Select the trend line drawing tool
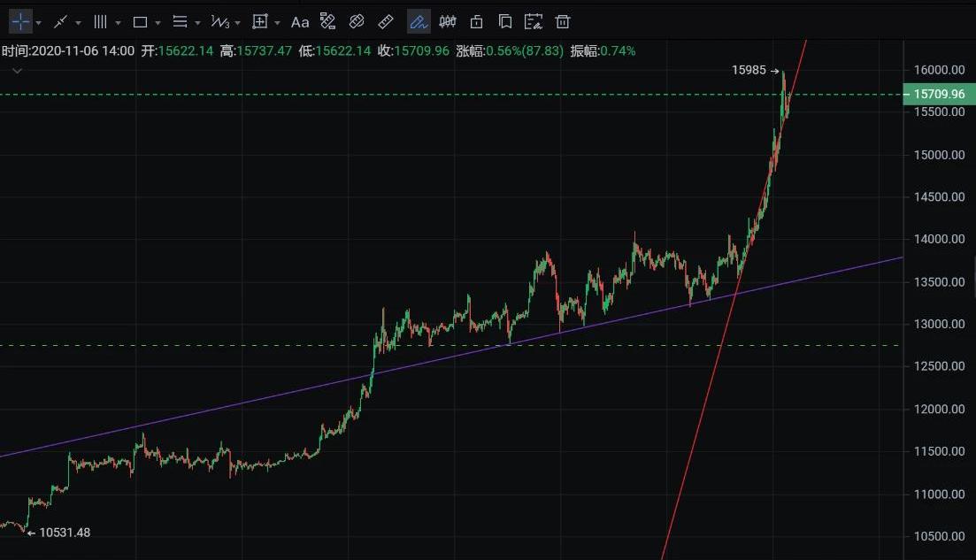The height and width of the screenshot is (560, 976). (x=60, y=22)
